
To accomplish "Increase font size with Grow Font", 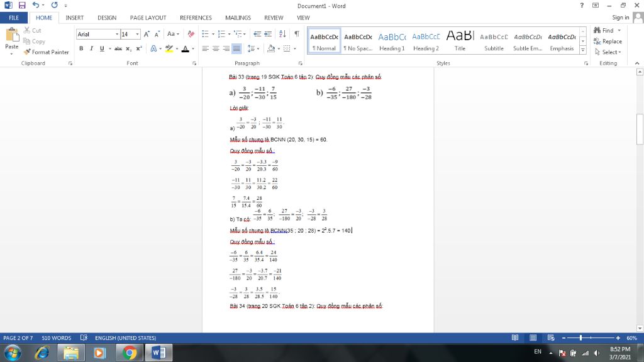I will click(147, 35).
